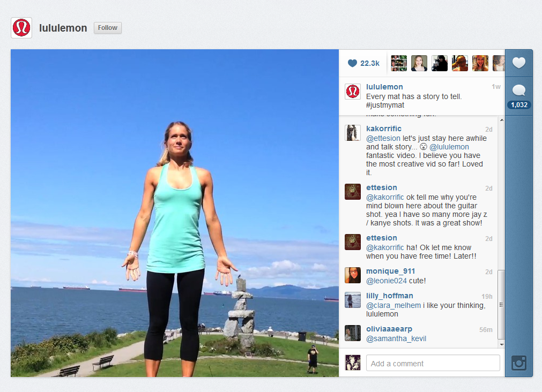
Task: Click ettesion's avatar on the guitar shot comment
Action: coord(353,192)
